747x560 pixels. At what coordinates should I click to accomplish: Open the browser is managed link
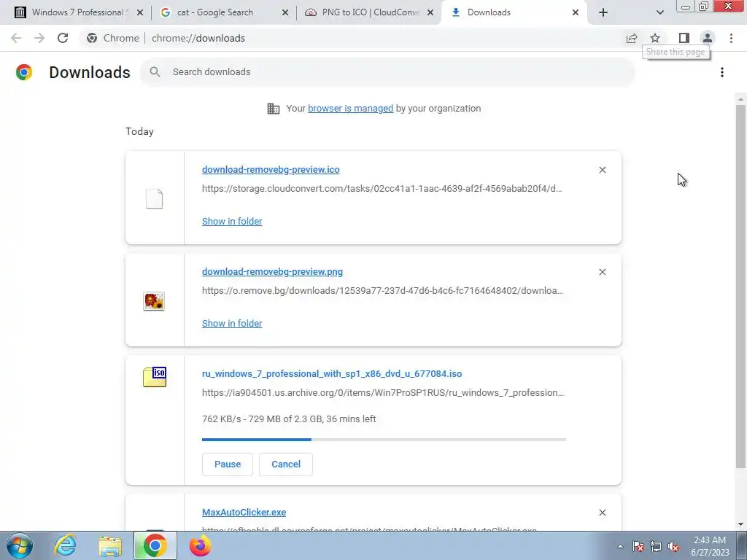tap(350, 109)
